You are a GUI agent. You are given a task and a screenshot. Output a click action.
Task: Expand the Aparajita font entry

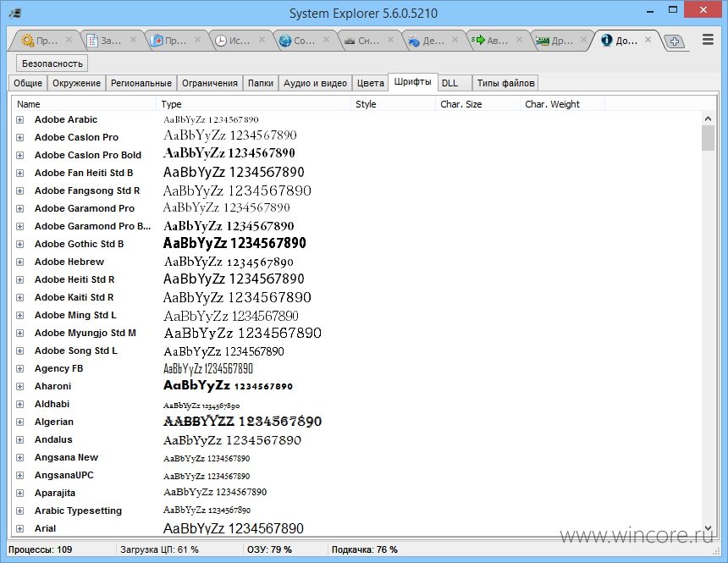20,494
